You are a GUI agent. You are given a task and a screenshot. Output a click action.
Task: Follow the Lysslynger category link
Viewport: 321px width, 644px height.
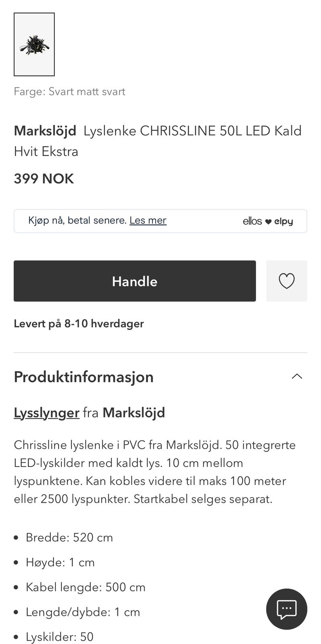(47, 413)
